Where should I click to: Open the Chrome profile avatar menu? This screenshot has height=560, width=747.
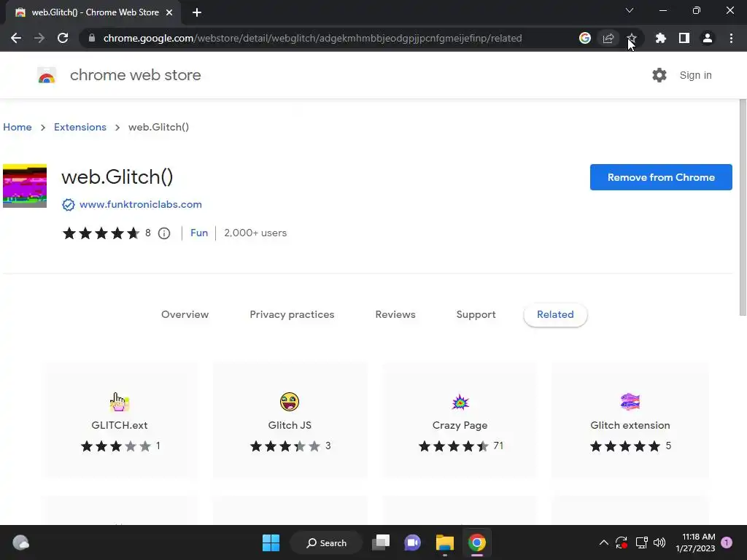tap(708, 38)
